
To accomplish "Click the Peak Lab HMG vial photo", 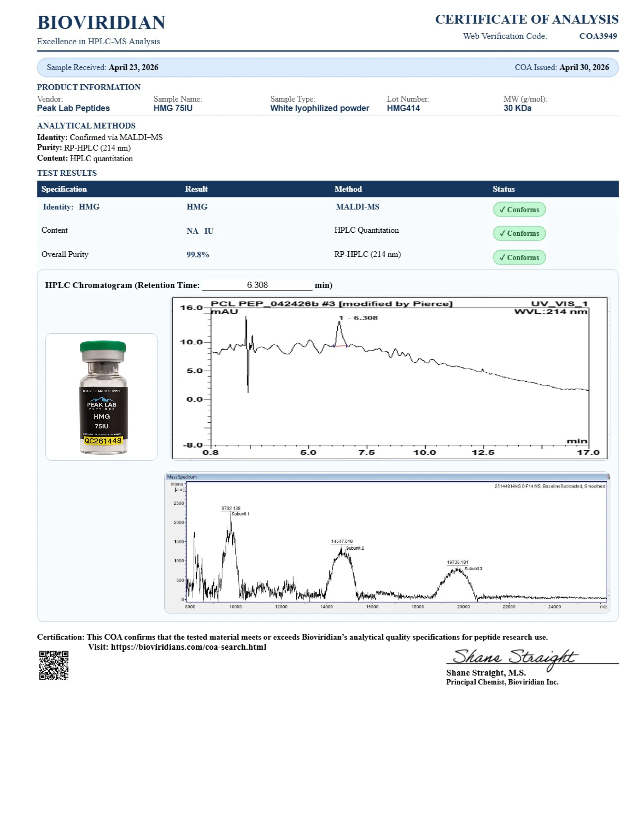I will pos(102,397).
